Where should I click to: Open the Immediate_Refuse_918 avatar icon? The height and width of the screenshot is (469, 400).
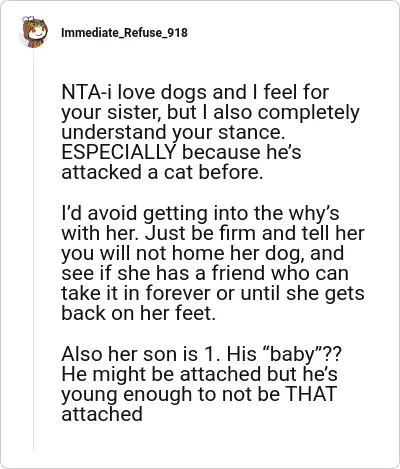[x=34, y=32]
